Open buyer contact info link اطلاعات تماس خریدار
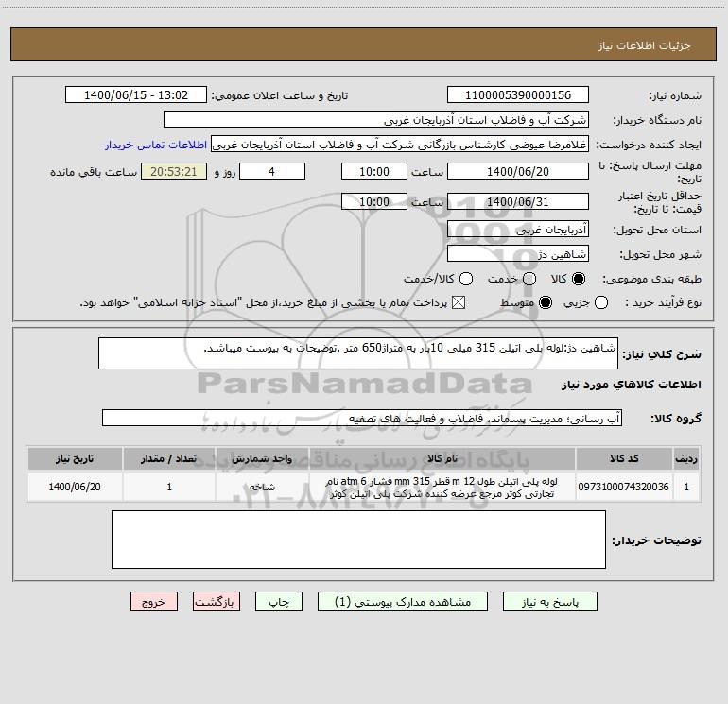The height and width of the screenshot is (704, 728). tap(156, 145)
